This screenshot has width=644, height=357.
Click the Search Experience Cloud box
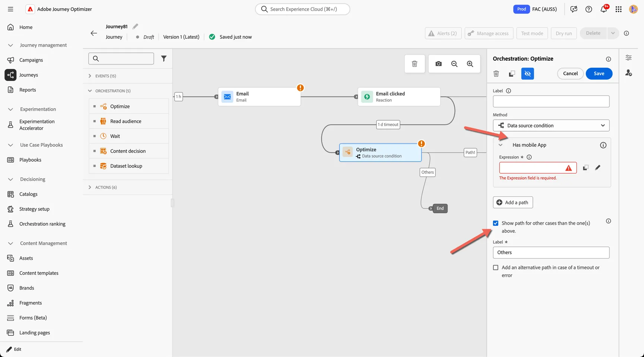pyautogui.click(x=303, y=9)
